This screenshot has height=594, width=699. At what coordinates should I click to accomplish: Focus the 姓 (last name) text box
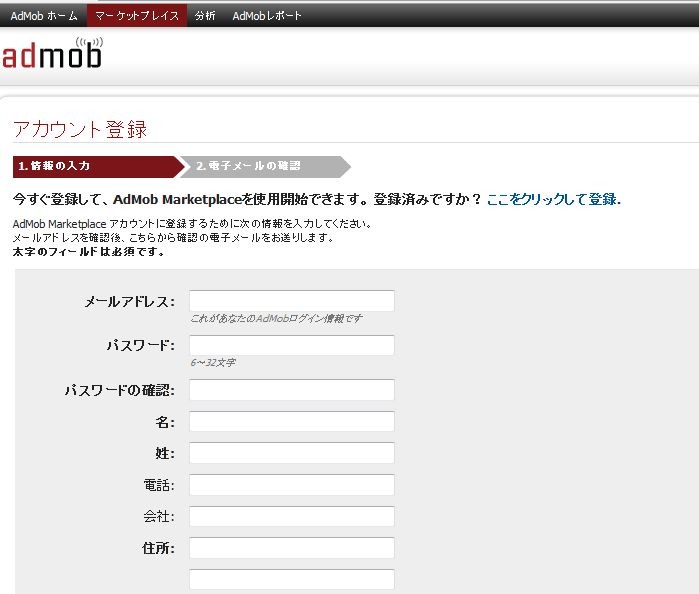point(291,453)
